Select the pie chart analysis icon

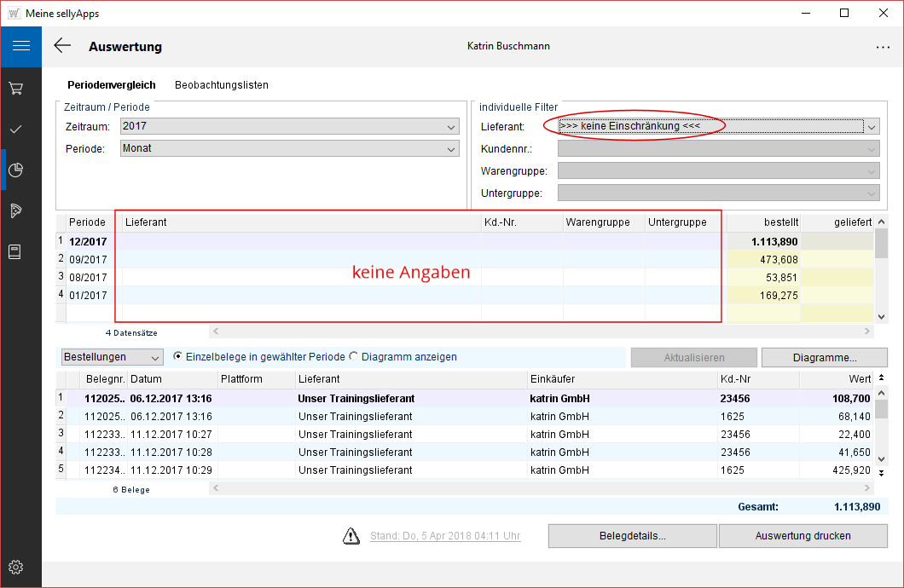[15, 170]
